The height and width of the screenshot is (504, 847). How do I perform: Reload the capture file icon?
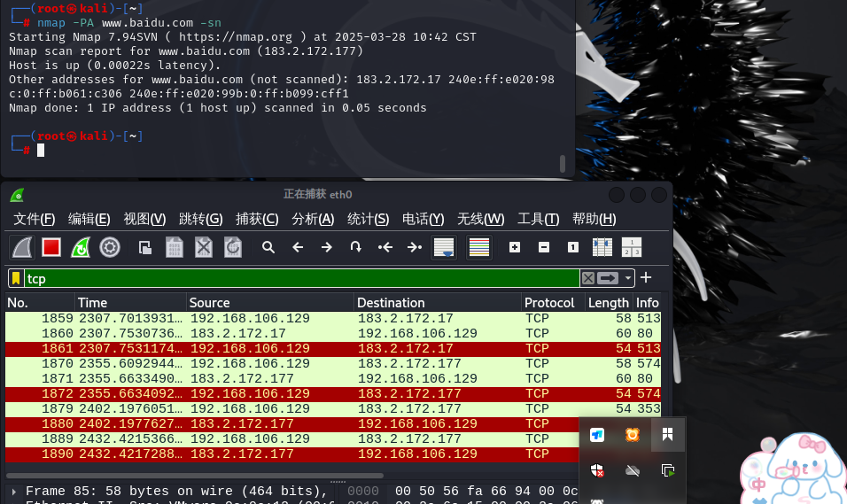(233, 247)
